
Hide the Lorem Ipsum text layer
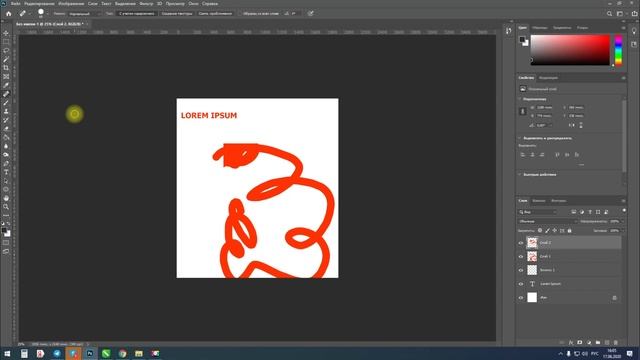[521, 284]
